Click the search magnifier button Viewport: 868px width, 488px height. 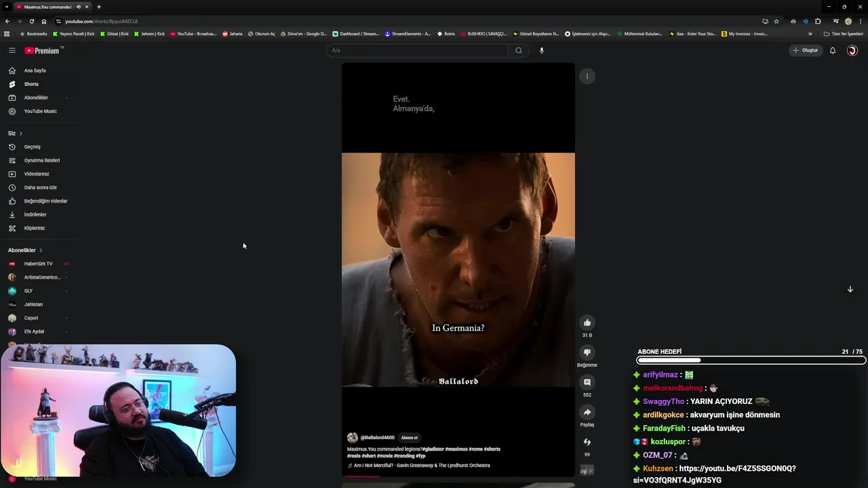(519, 50)
